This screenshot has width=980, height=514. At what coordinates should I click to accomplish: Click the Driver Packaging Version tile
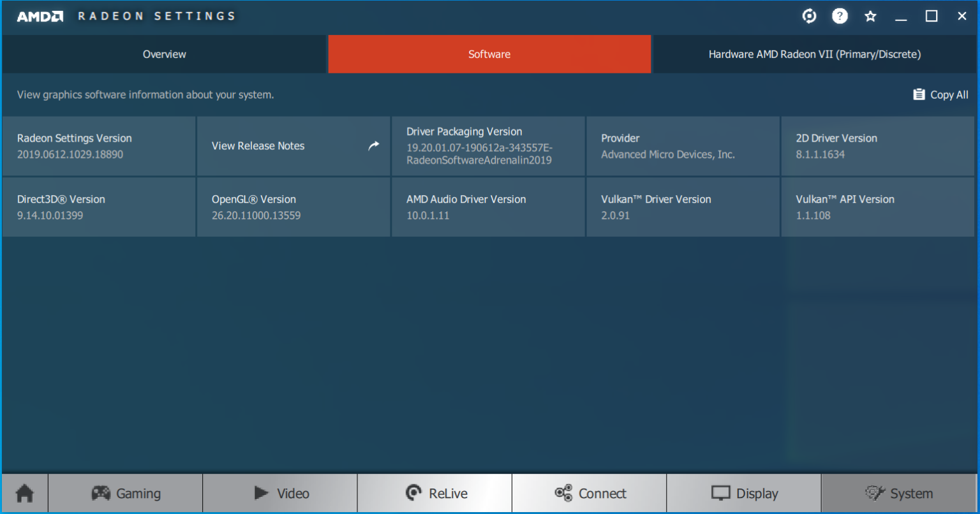tap(488, 146)
